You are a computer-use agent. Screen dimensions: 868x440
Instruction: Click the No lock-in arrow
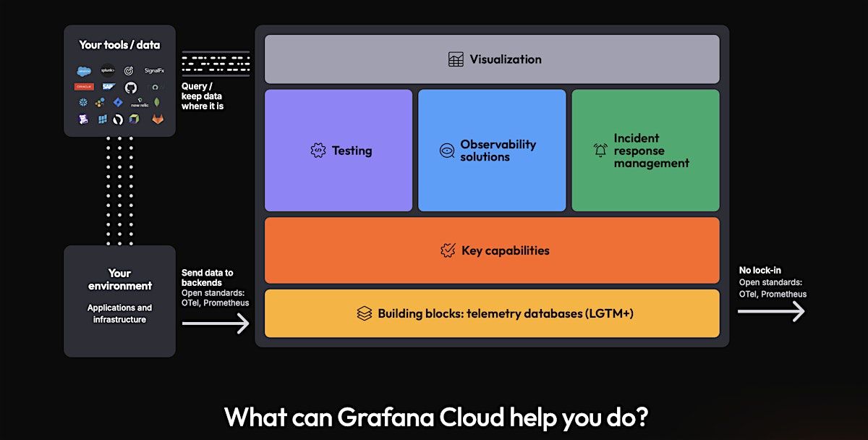(x=770, y=311)
